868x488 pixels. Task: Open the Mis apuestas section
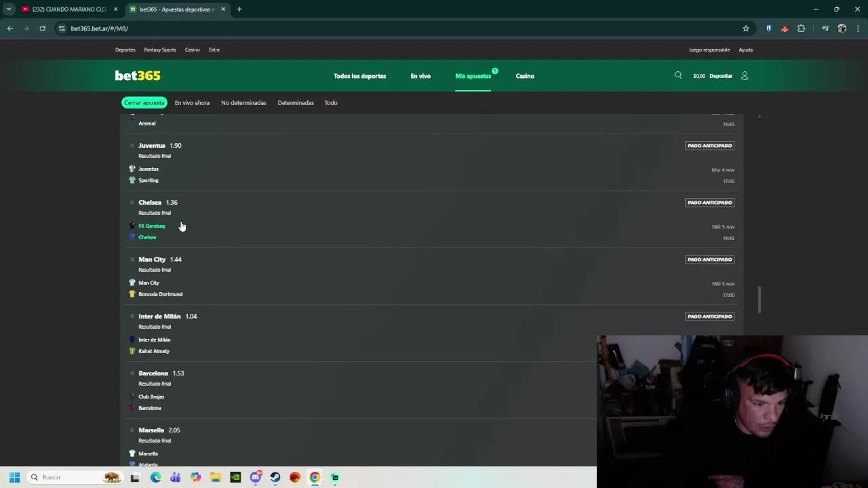click(x=473, y=76)
